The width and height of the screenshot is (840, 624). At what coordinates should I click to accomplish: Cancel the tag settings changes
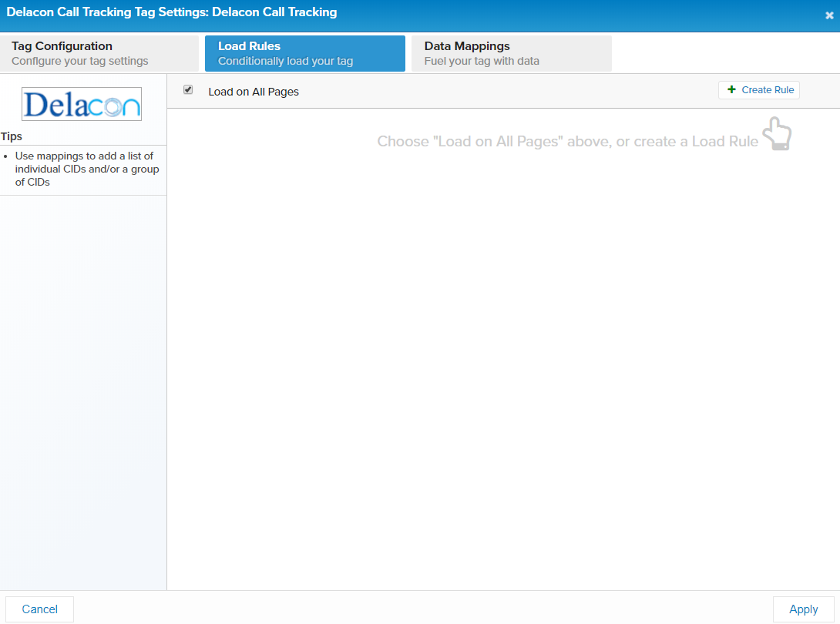(39, 609)
